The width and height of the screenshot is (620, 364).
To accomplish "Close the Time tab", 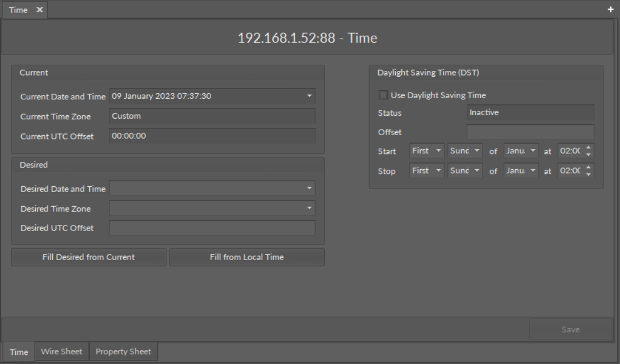I will (x=38, y=9).
